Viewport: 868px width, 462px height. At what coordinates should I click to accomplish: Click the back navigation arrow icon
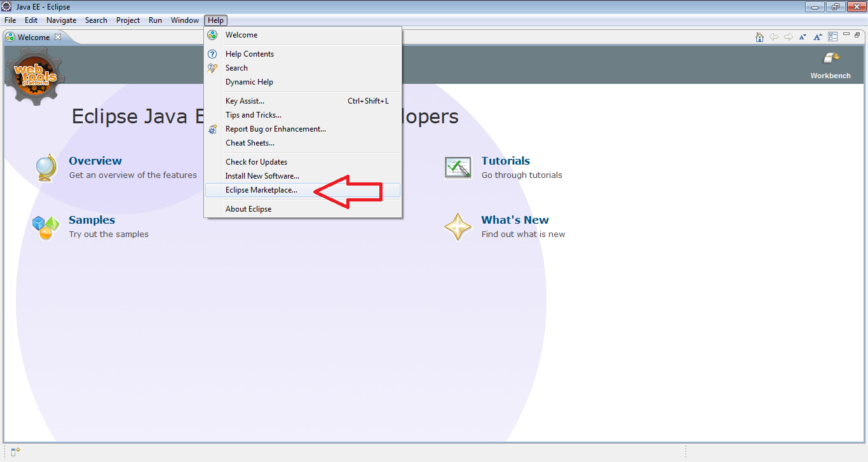tap(774, 37)
